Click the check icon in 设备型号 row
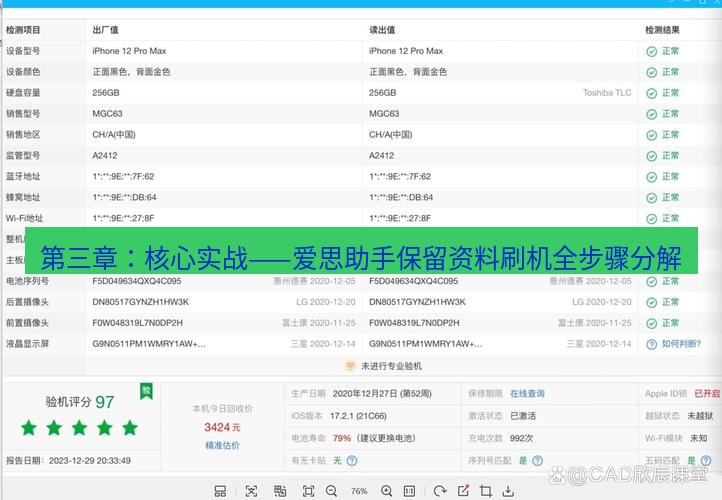Image resolution: width=722 pixels, height=500 pixels. 651,52
